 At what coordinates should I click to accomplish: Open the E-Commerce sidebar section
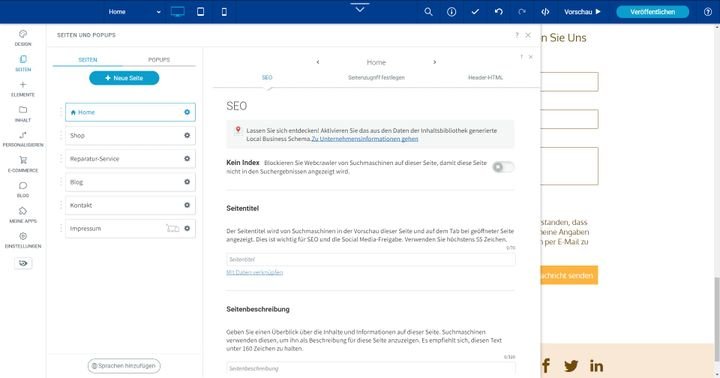click(x=22, y=164)
